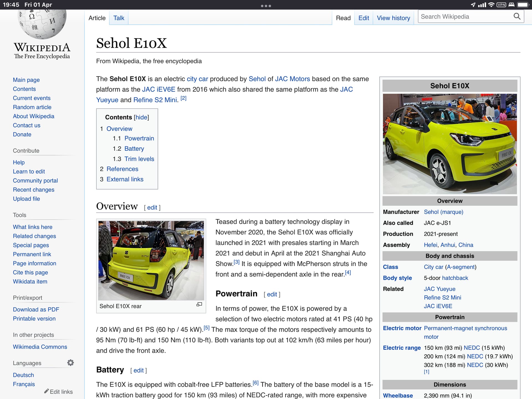Go to Random article
532x399 pixels.
32,107
